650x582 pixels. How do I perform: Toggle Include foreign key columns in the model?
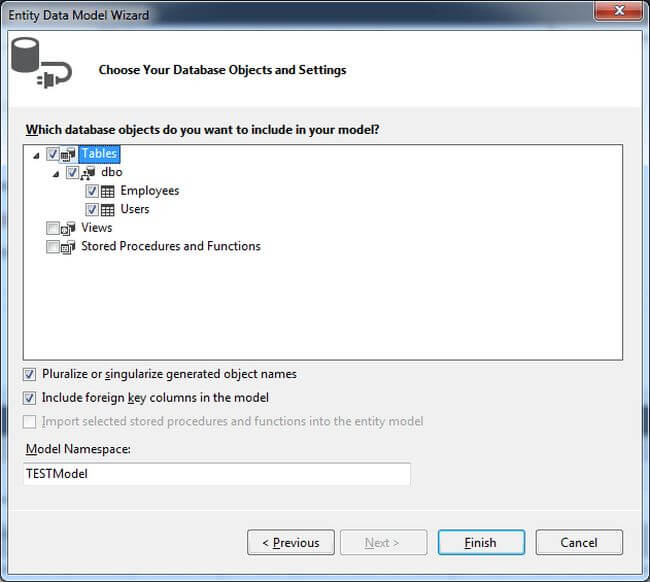point(29,398)
